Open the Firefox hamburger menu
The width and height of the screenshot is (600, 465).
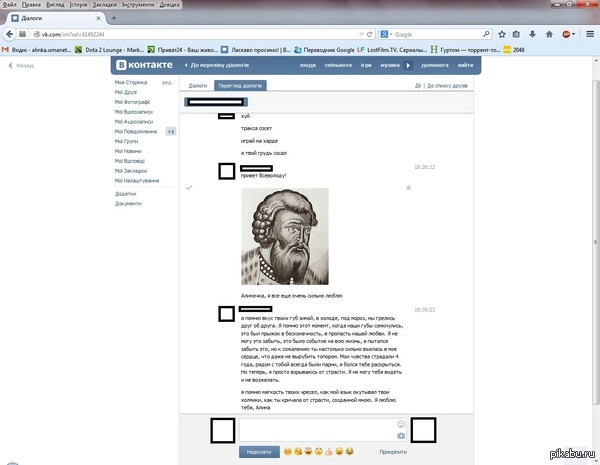(590, 34)
